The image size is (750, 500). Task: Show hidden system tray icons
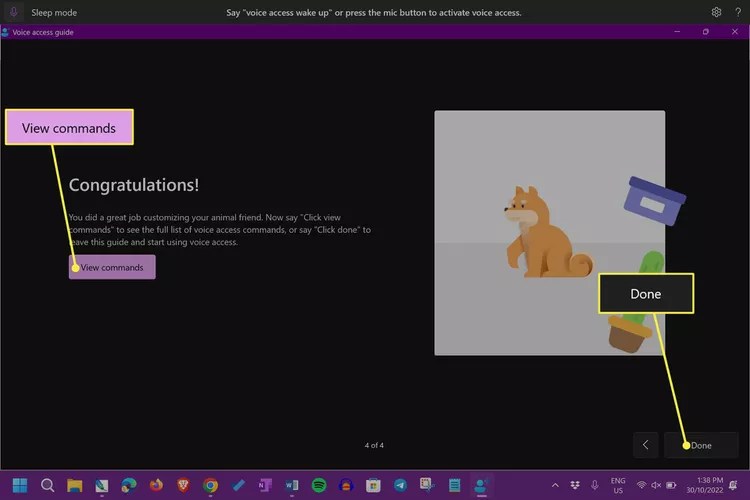pos(555,485)
